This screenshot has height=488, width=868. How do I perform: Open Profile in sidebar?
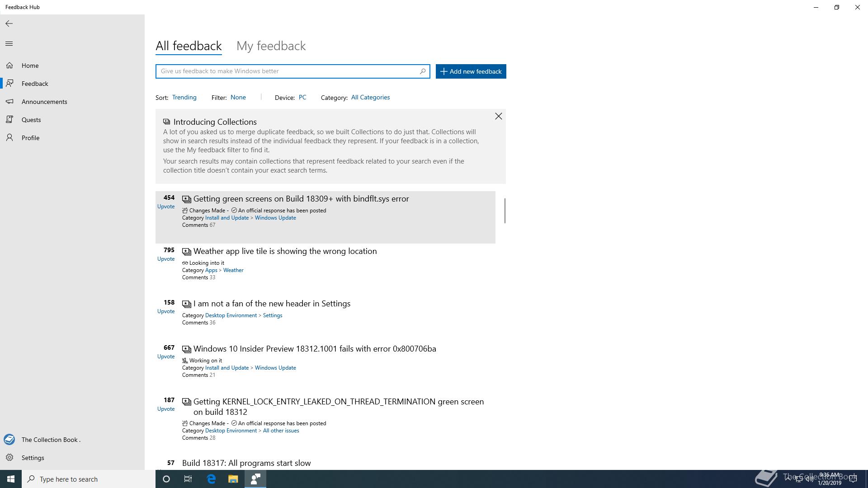tap(72, 138)
